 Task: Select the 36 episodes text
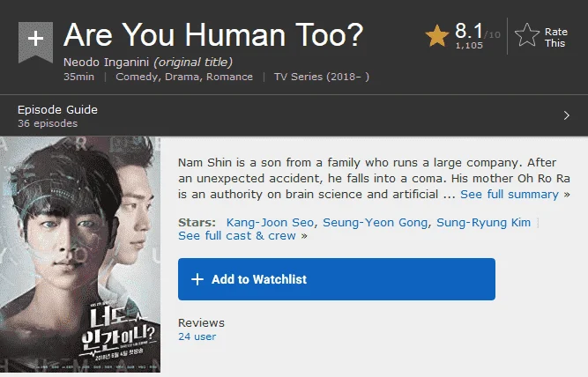[x=48, y=123]
